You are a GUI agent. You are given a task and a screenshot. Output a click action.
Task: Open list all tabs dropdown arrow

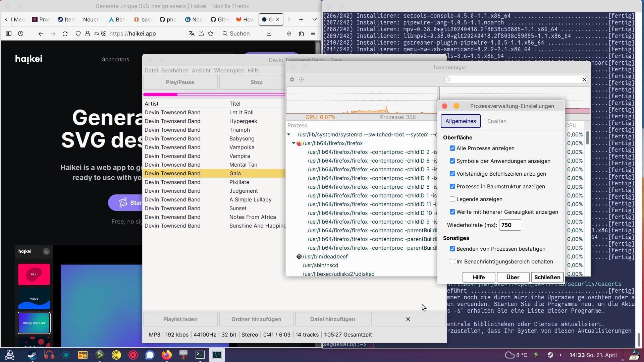coord(314,20)
